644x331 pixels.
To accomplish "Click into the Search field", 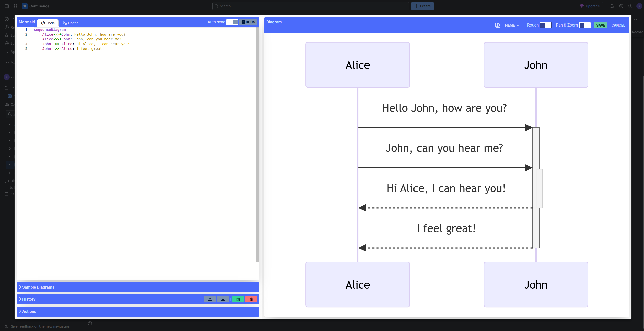I will coord(311,6).
